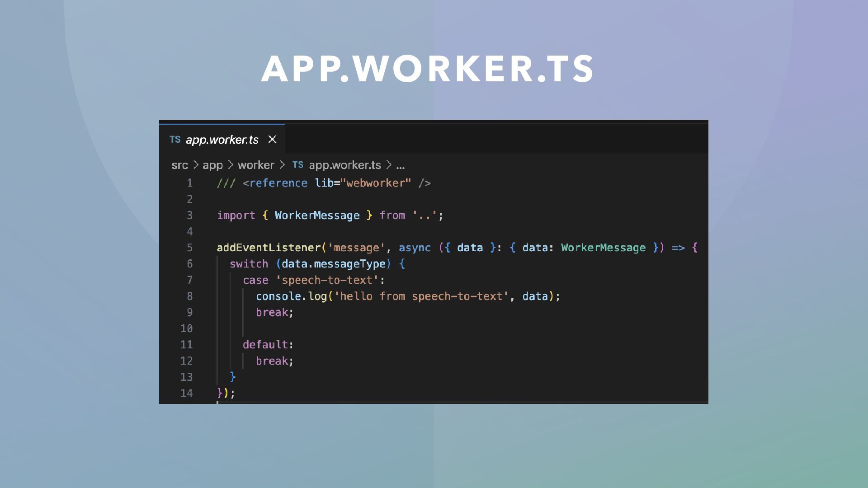The height and width of the screenshot is (488, 868).
Task: Place cursor on the default: keyword
Action: click(x=265, y=345)
